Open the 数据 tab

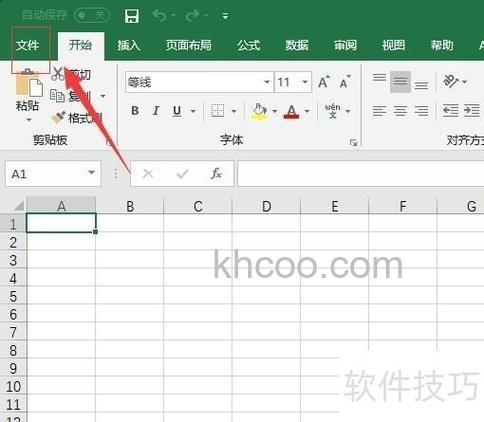click(297, 45)
